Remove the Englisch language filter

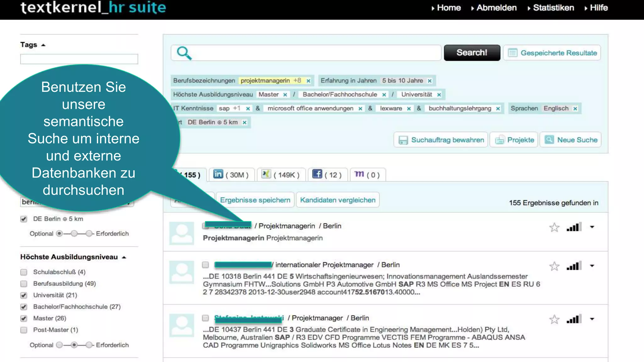click(x=575, y=109)
